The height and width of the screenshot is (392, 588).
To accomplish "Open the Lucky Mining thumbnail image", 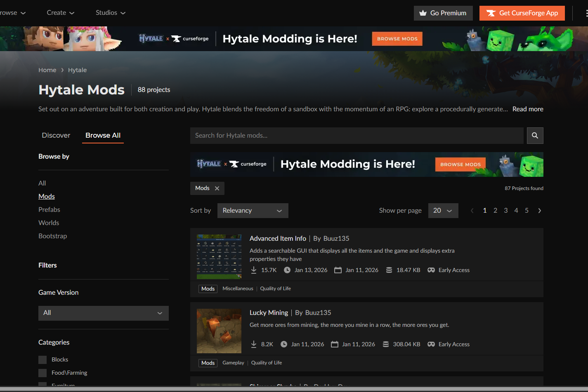I will [219, 331].
